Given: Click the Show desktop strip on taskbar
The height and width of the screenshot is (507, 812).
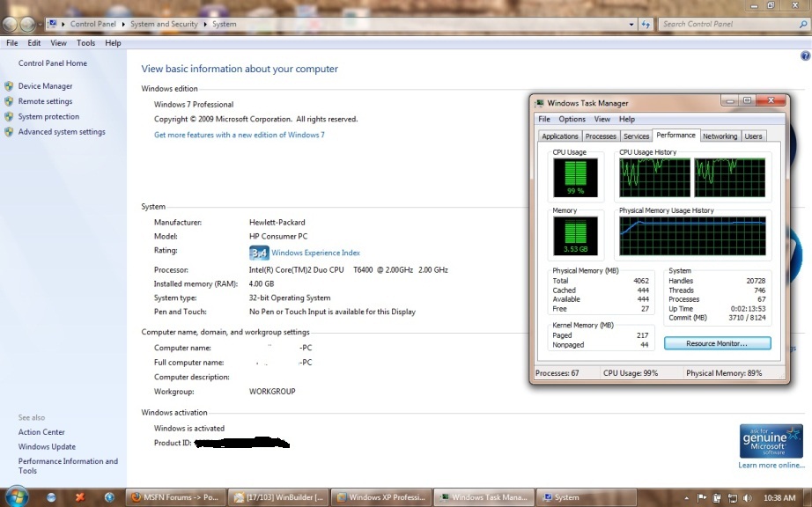Looking at the screenshot, I should click(x=808, y=497).
